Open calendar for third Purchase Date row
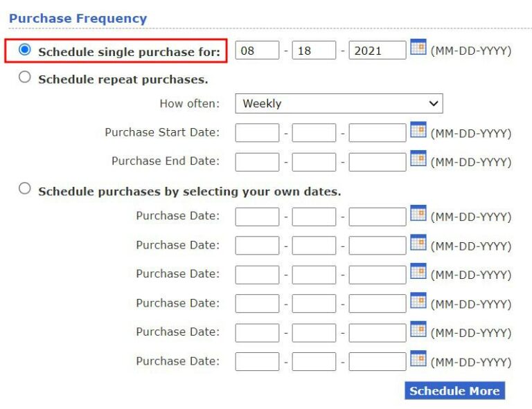The height and width of the screenshot is (409, 532). (x=418, y=271)
